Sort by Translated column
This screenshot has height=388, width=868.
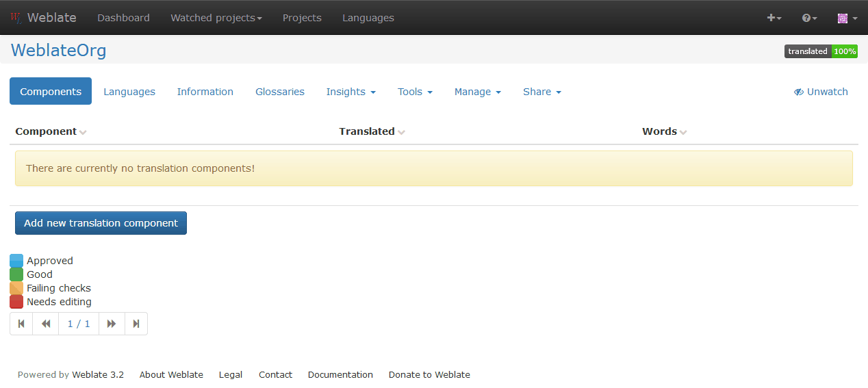coord(372,131)
